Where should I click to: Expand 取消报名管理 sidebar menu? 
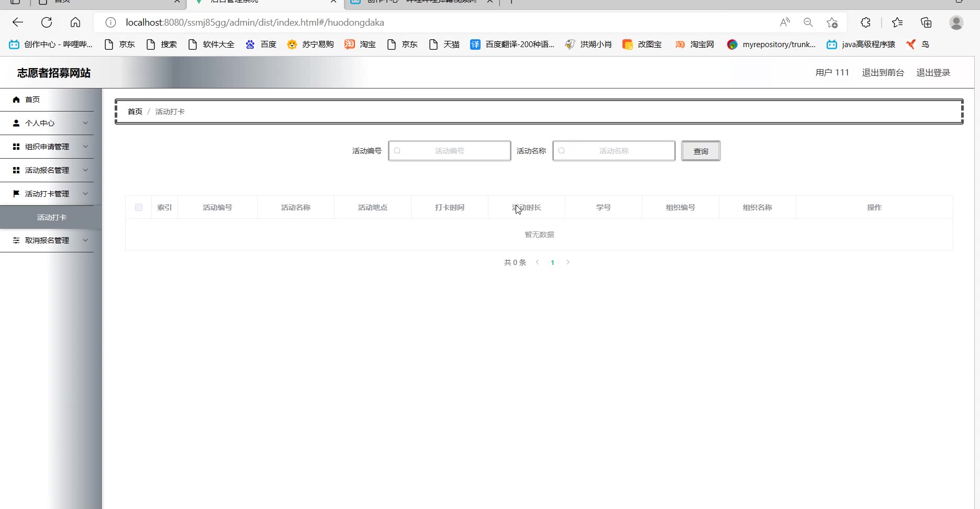click(47, 240)
